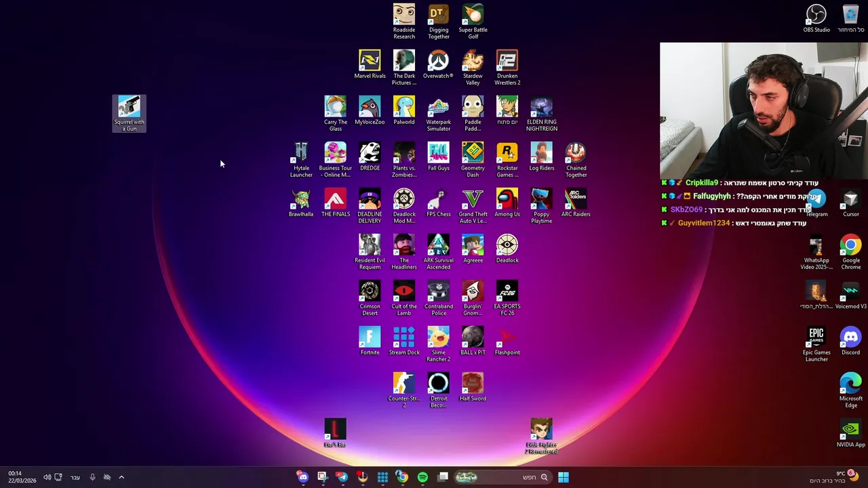Click the FPS Chess icon
The image size is (868, 488).
click(x=439, y=203)
